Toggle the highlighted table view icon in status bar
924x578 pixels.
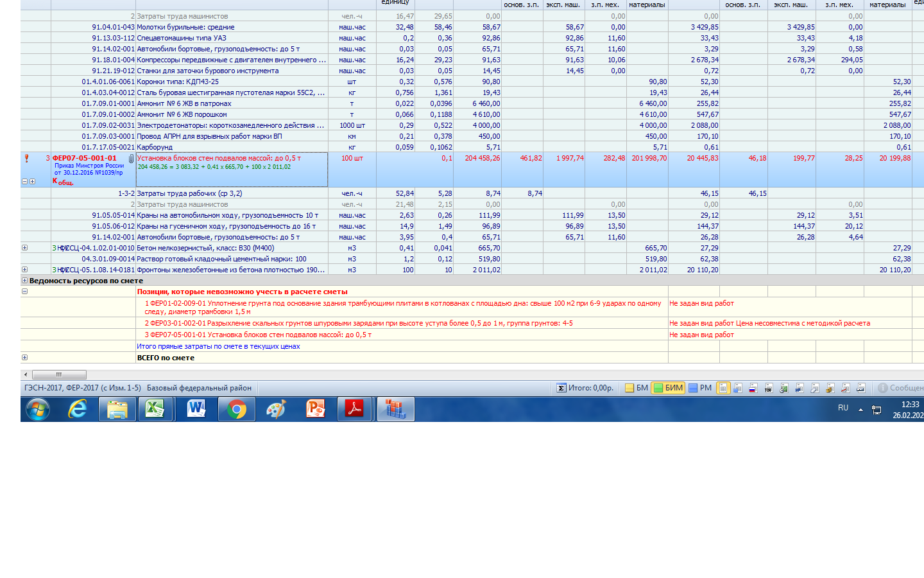point(723,388)
